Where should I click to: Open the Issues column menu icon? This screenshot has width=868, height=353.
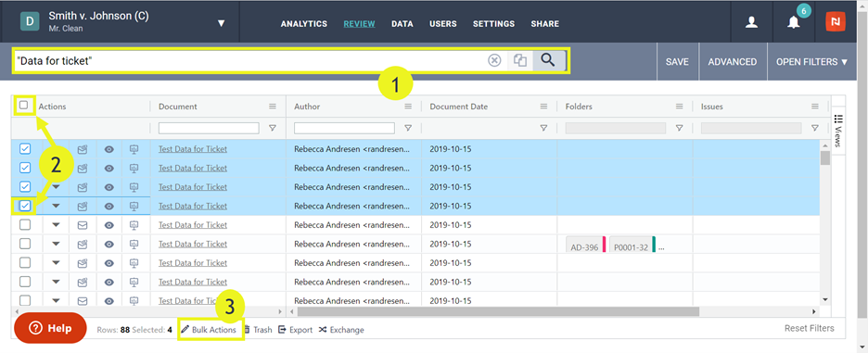coord(815,107)
